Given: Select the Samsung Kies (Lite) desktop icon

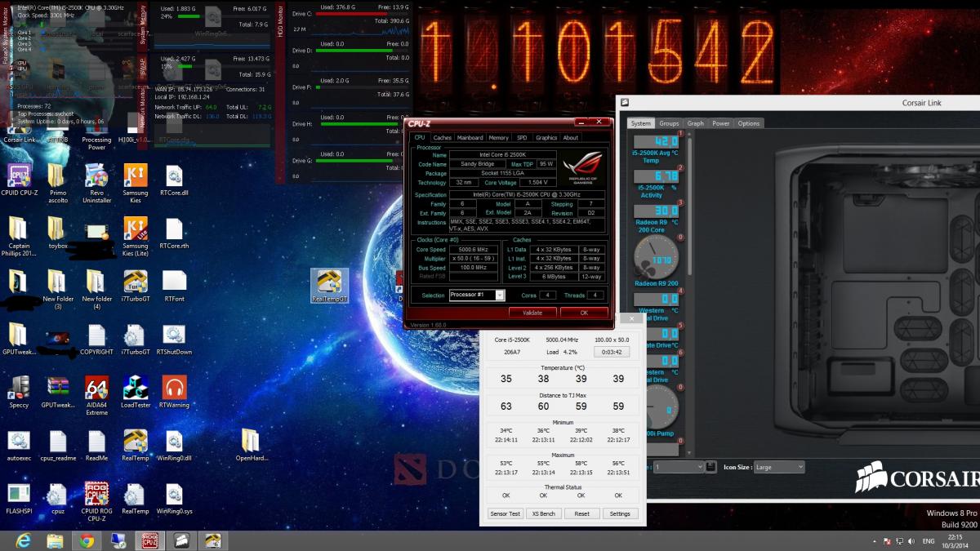Looking at the screenshot, I should click(x=136, y=237).
